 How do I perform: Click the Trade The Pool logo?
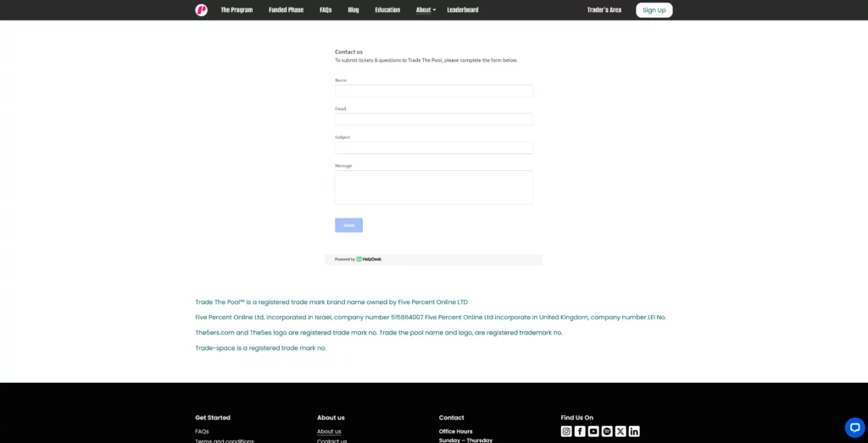(x=201, y=10)
